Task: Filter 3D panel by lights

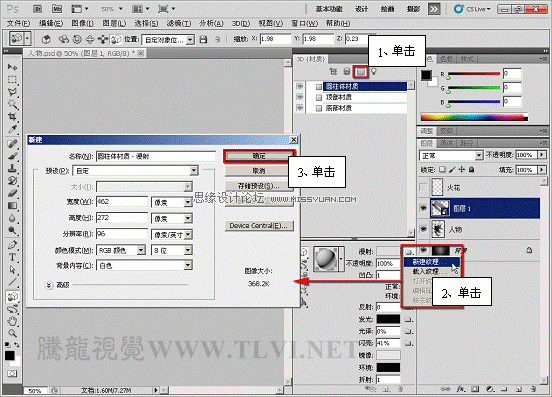Action: pos(374,72)
